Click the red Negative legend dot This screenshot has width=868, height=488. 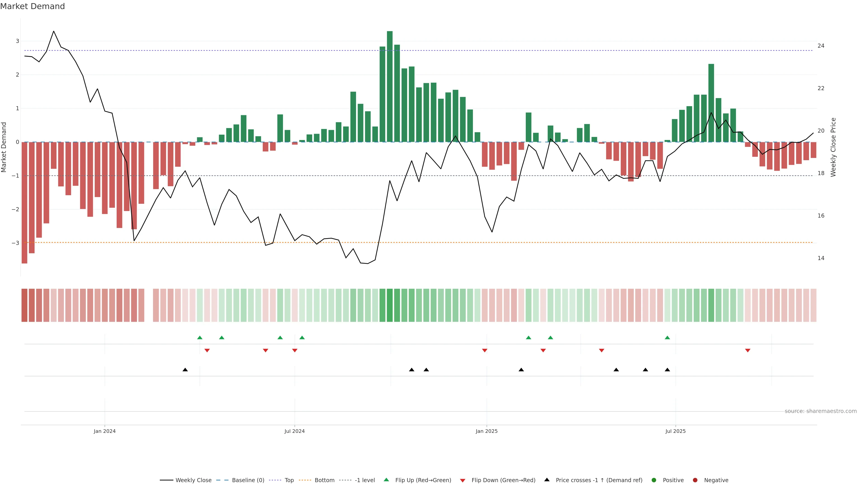695,480
